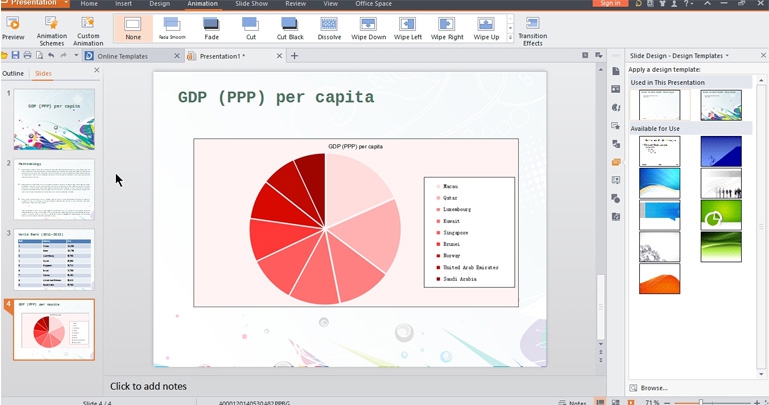
Task: Expand the transition gallery more arrow
Action: (510, 37)
